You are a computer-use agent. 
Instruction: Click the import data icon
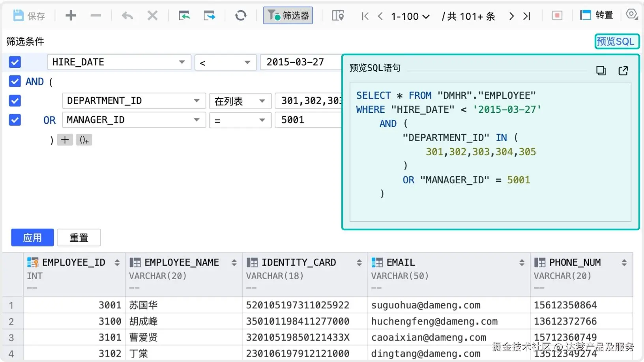pos(184,16)
